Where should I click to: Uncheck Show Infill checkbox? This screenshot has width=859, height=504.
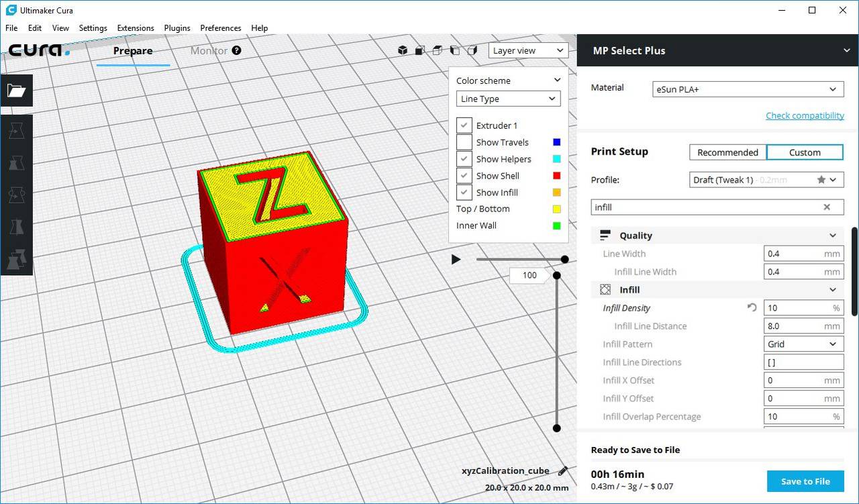(x=464, y=193)
